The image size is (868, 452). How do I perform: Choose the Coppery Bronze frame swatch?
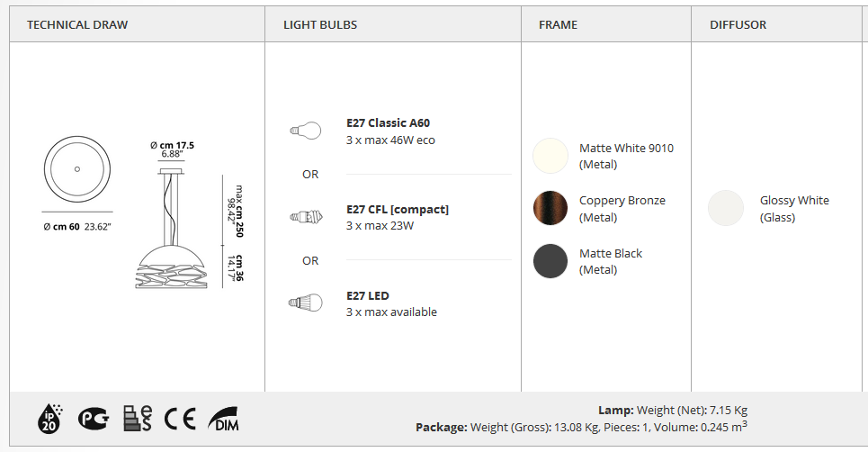tap(550, 208)
